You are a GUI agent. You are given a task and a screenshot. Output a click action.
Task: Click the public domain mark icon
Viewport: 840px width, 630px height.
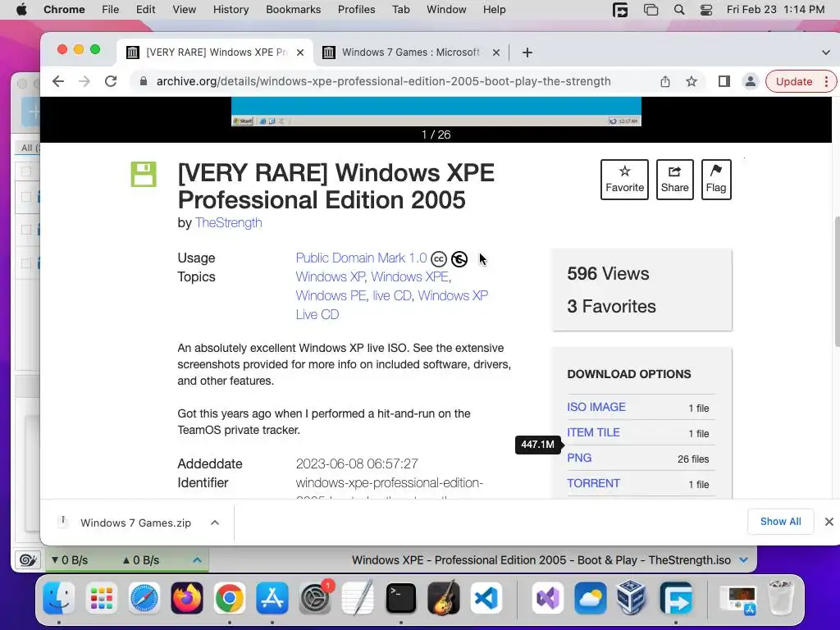point(459,259)
